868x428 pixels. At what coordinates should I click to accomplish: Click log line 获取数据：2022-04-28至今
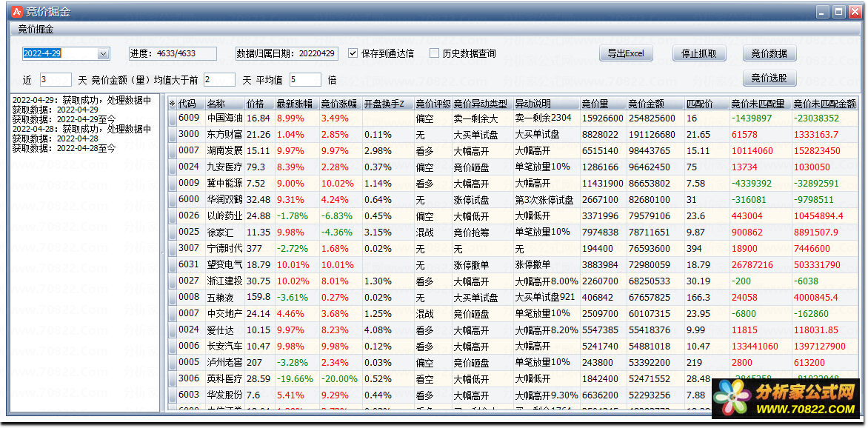[x=64, y=148]
